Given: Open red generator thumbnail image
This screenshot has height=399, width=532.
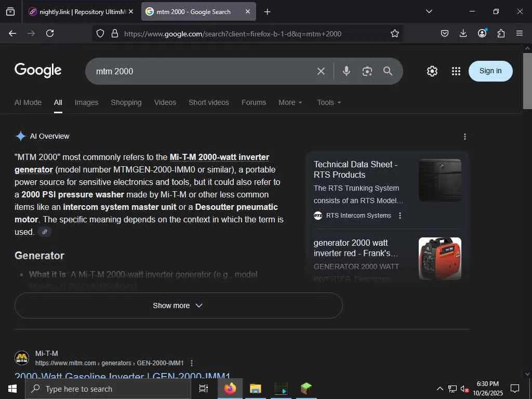Looking at the screenshot, I should [440, 259].
